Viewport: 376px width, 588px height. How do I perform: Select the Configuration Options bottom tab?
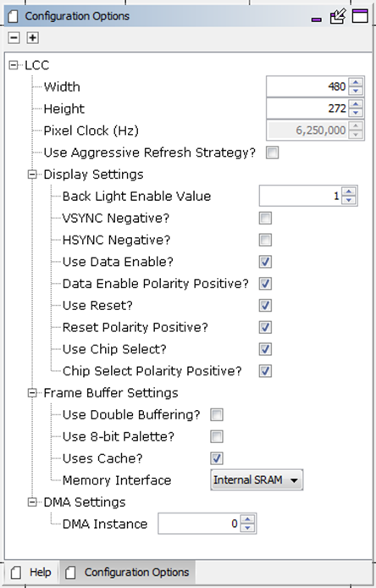coord(127,572)
